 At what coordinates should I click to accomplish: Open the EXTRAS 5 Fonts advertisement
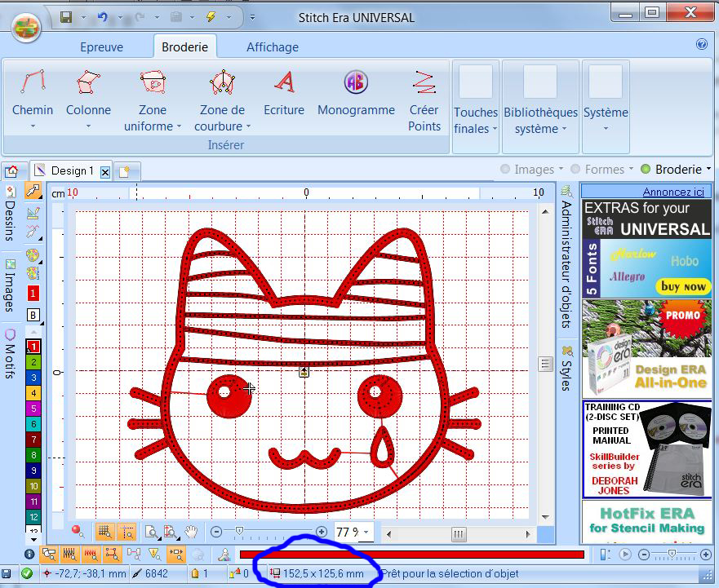(646, 249)
